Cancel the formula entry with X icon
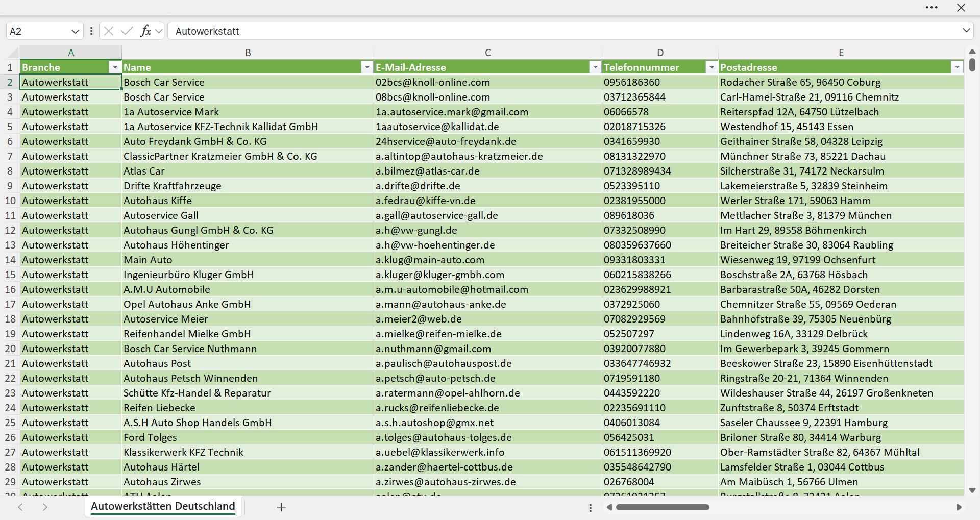 108,31
